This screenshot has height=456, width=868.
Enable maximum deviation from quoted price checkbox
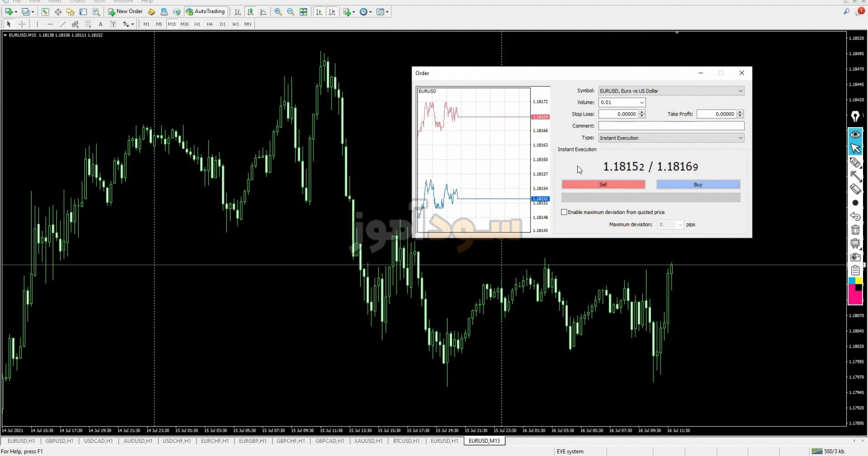(x=564, y=212)
